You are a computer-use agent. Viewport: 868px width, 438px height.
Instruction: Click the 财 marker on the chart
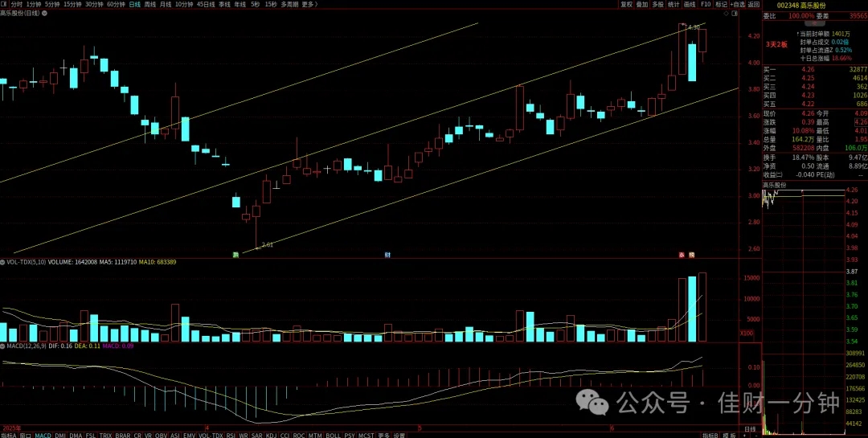388,255
